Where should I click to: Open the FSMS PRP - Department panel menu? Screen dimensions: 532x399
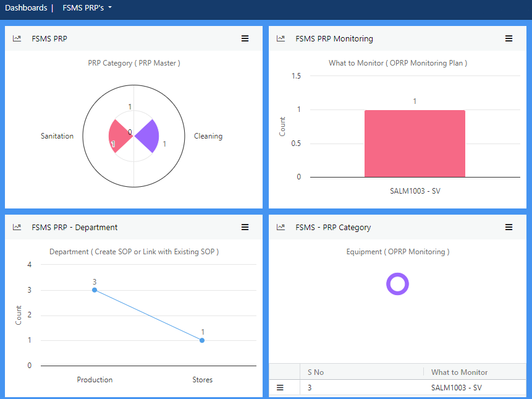[245, 227]
